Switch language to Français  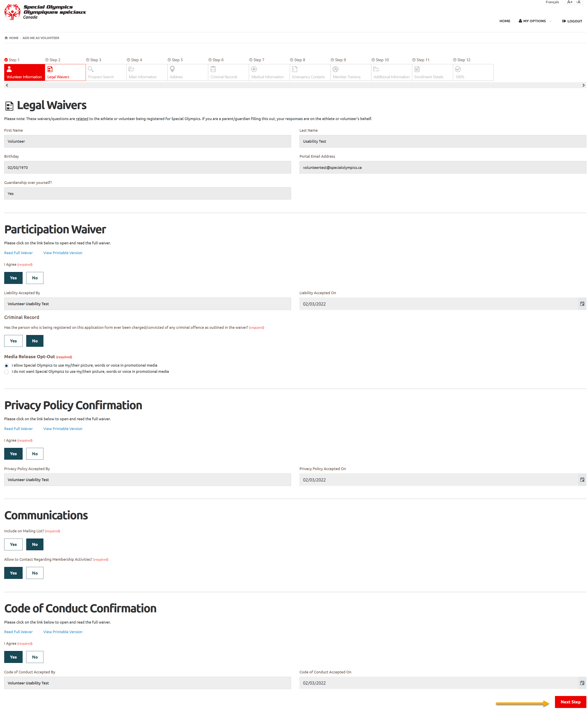click(552, 2)
